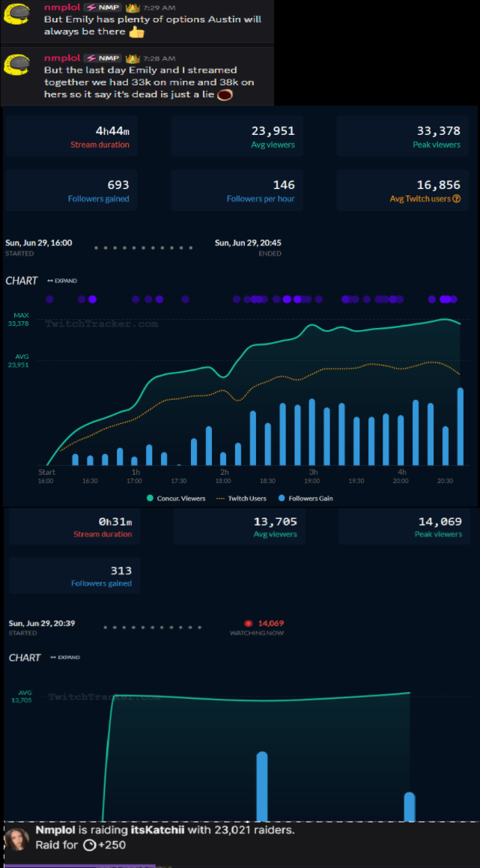Click the taller followers bar in the 0h31m chart
The width and height of the screenshot is (480, 868).
click(262, 786)
